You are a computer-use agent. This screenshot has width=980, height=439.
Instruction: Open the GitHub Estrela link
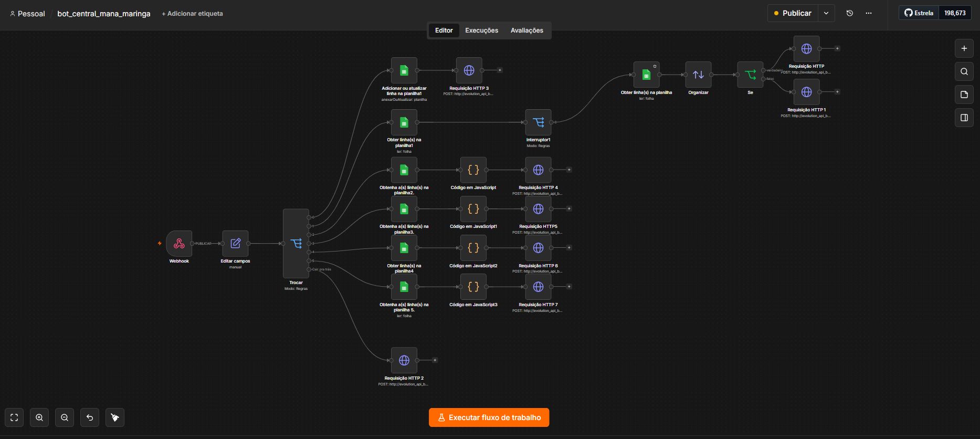click(919, 13)
